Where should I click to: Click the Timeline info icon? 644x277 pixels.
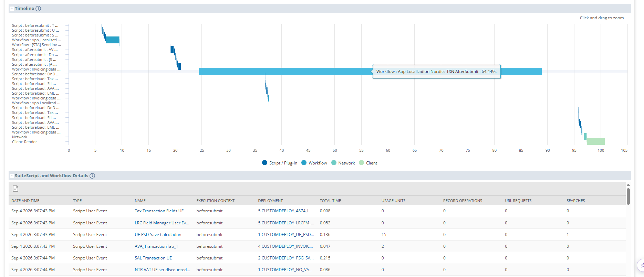38,9
